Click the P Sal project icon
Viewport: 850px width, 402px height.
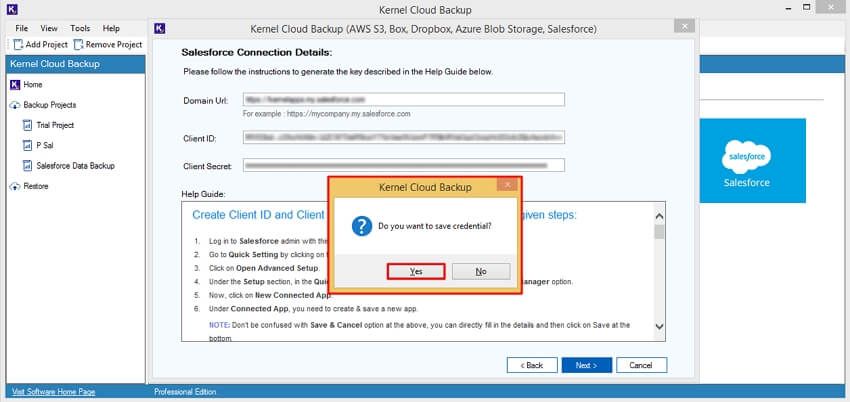pos(28,145)
